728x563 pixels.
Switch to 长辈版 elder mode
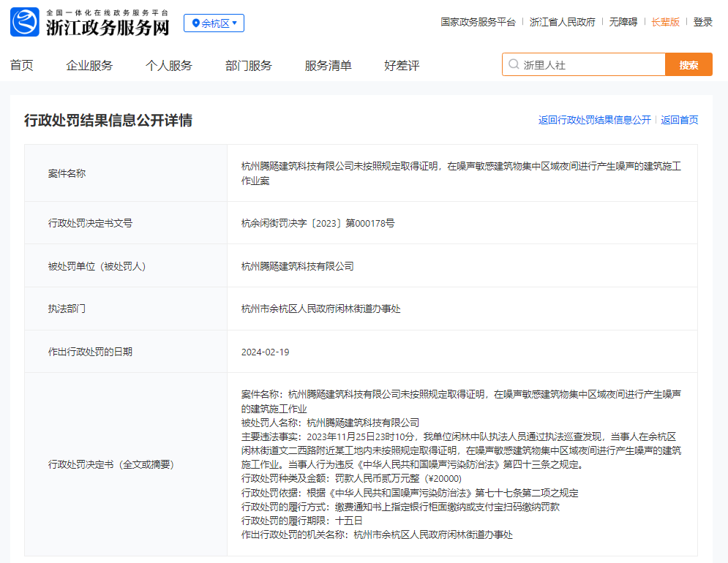pyautogui.click(x=665, y=22)
